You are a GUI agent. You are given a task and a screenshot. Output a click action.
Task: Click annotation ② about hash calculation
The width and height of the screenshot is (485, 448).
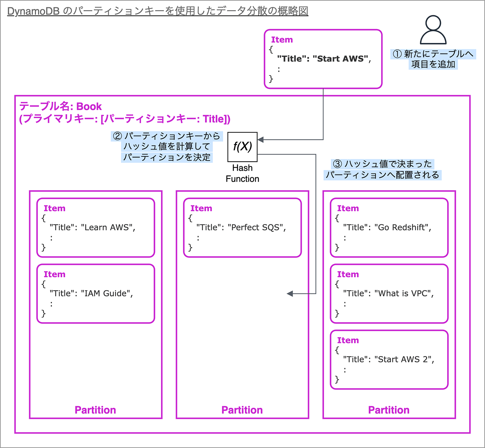pyautogui.click(x=167, y=146)
